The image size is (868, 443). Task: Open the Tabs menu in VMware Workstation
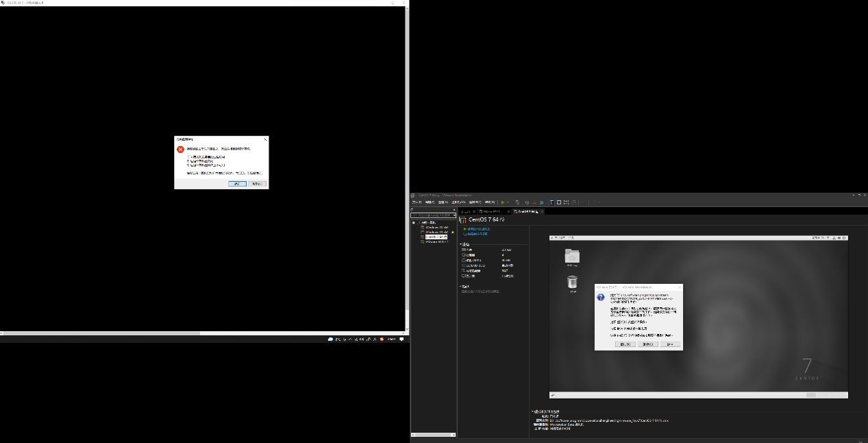coord(475,202)
